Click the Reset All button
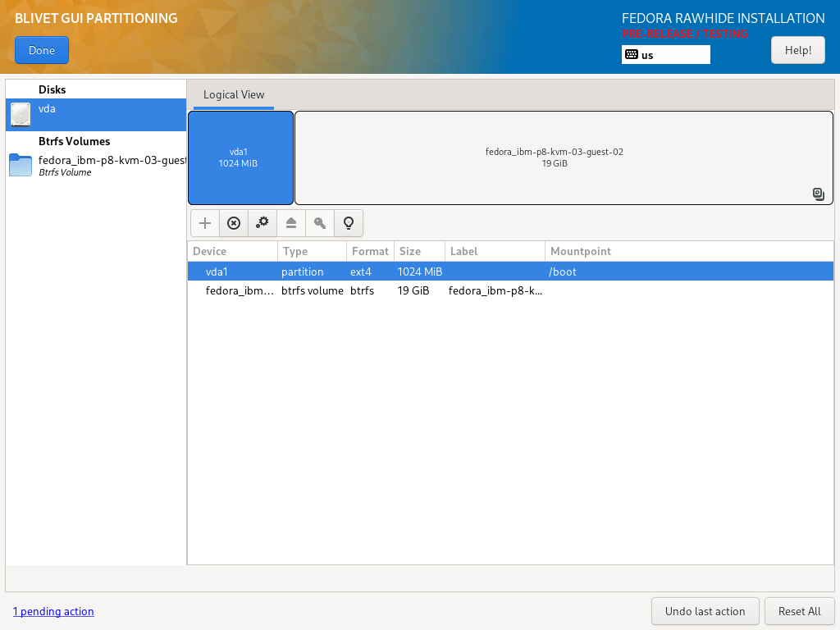840x630 pixels. (x=799, y=611)
